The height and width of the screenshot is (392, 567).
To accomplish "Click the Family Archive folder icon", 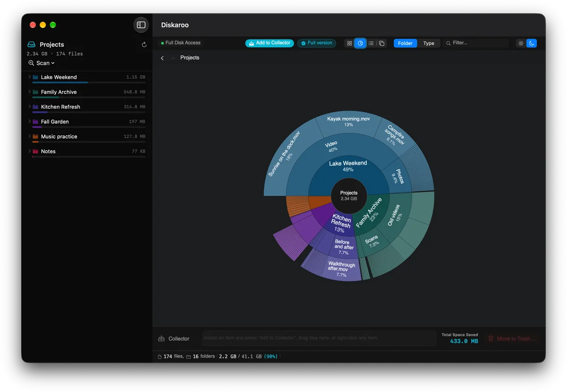I will 35,92.
